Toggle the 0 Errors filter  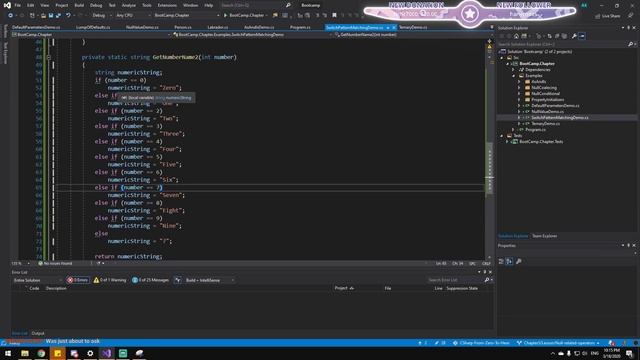[78, 280]
